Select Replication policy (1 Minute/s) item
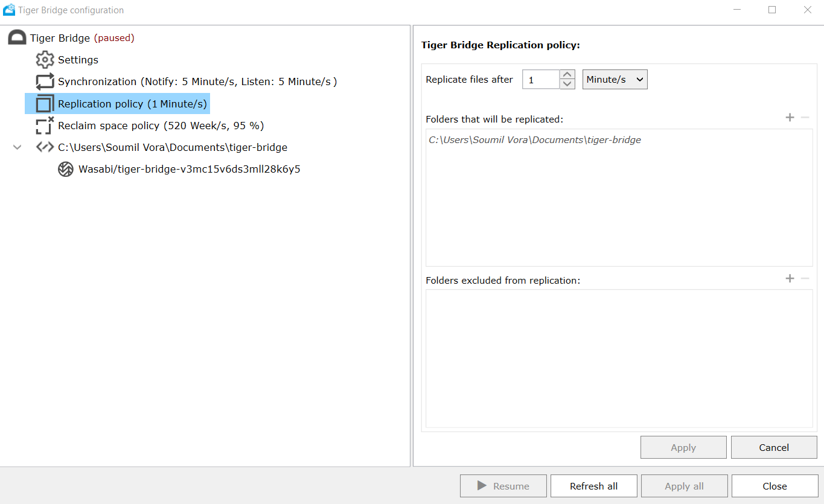This screenshot has height=504, width=824. [132, 104]
